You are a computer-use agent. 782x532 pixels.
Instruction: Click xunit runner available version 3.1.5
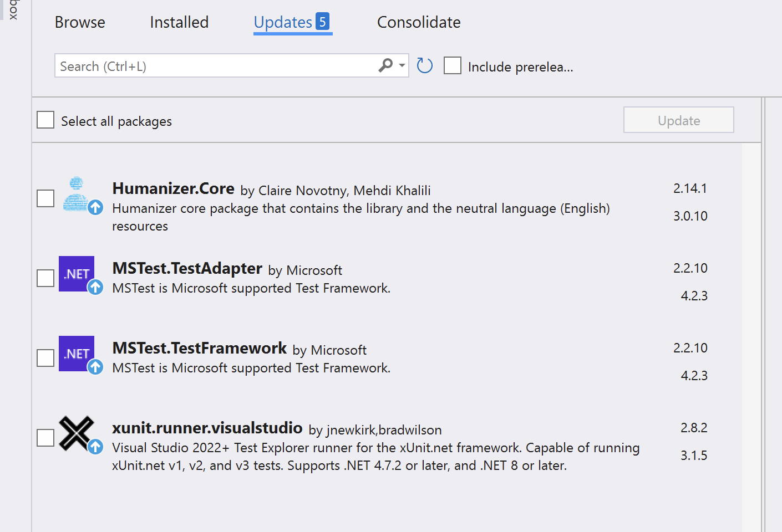[x=694, y=456]
